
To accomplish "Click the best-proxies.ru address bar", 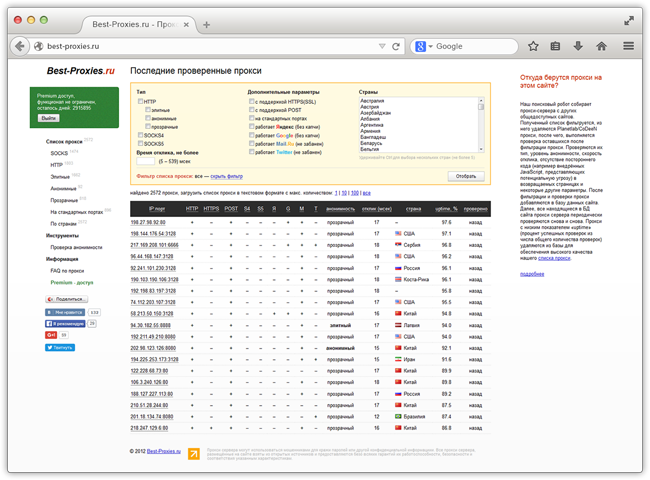I will coord(209,46).
